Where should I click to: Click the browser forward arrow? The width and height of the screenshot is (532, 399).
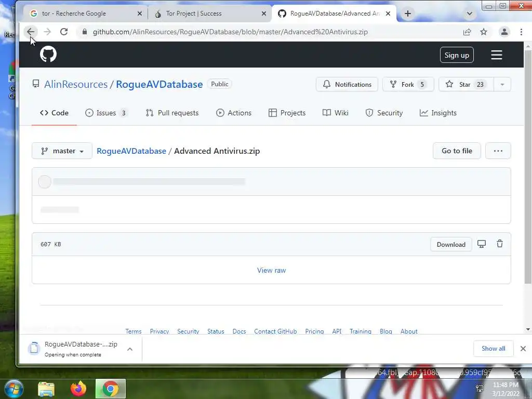[47, 32]
